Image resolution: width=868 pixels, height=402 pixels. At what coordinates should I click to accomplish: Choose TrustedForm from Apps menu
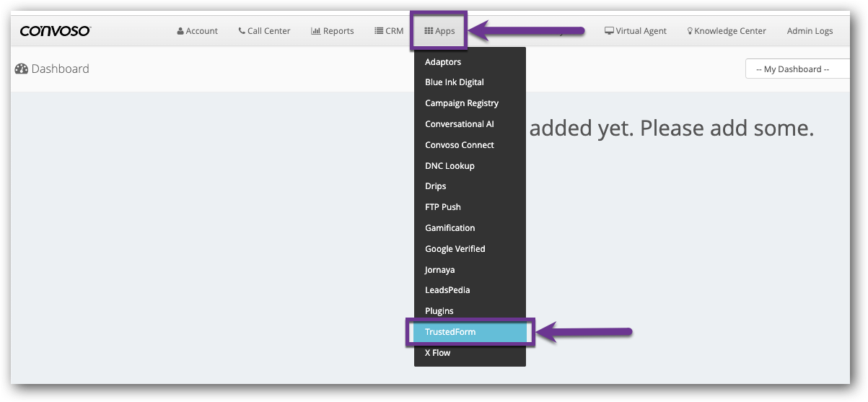tap(470, 332)
